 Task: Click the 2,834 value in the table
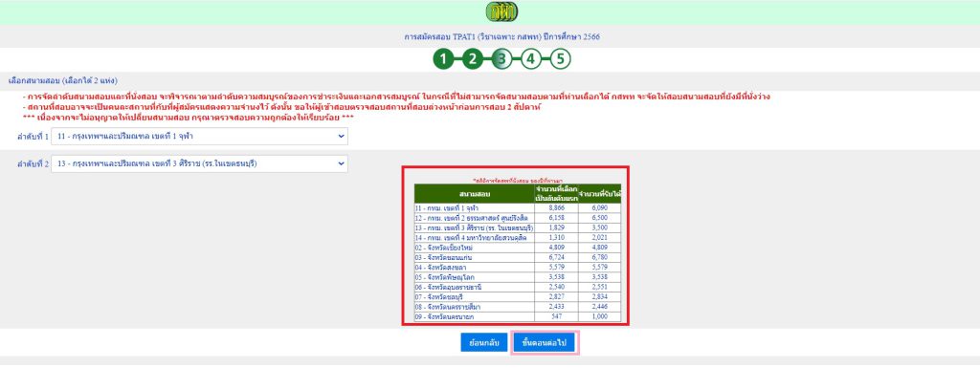(600, 297)
